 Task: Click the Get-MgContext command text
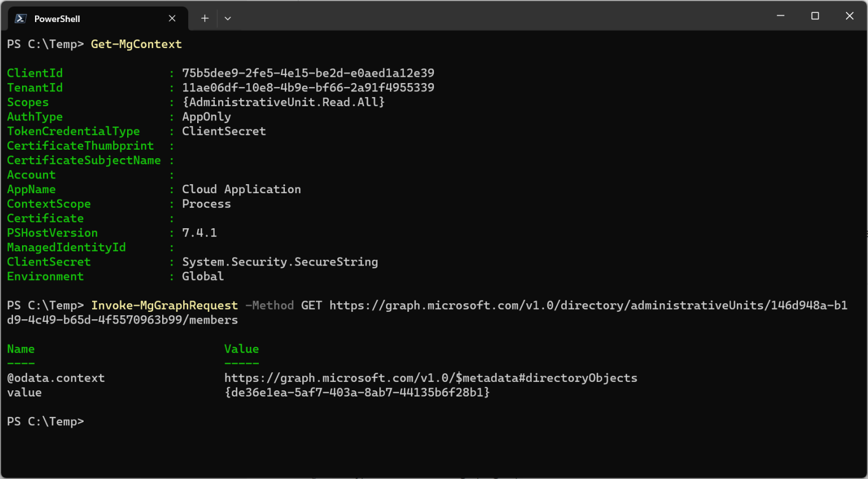click(136, 44)
